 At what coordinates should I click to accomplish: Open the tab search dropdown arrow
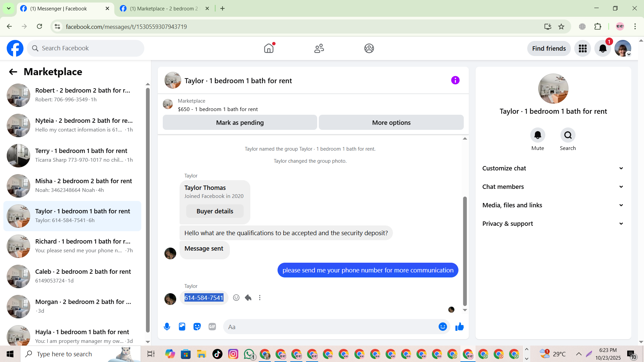(x=9, y=8)
